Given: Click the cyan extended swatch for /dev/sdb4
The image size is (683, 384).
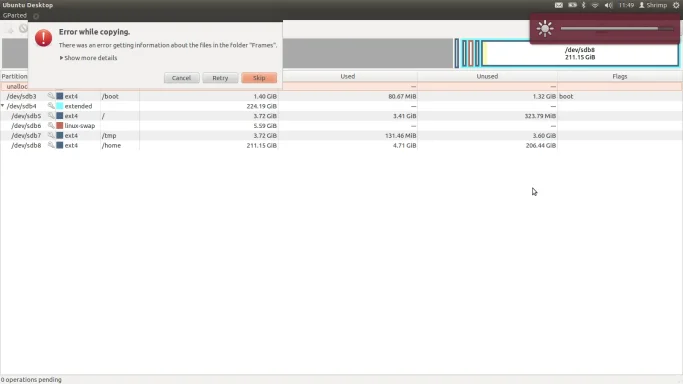Looking at the screenshot, I should point(60,106).
